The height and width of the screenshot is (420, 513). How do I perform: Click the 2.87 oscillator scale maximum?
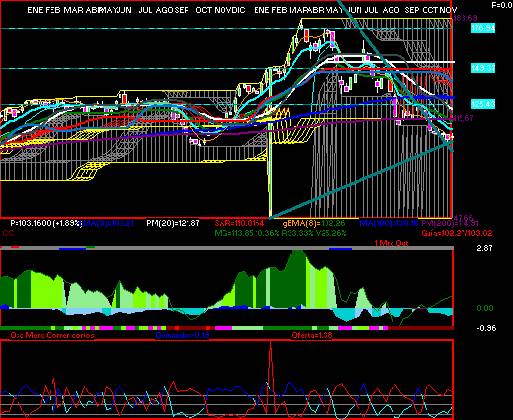484,248
